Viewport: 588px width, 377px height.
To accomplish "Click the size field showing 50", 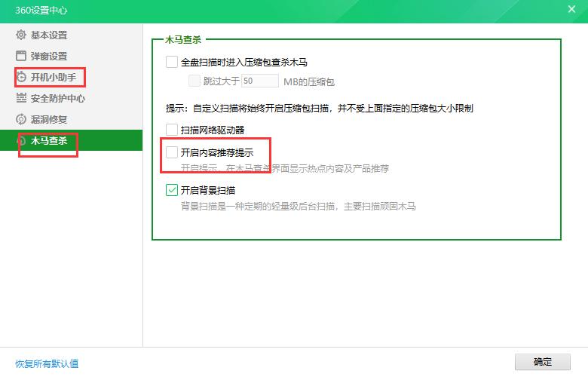I will point(260,81).
